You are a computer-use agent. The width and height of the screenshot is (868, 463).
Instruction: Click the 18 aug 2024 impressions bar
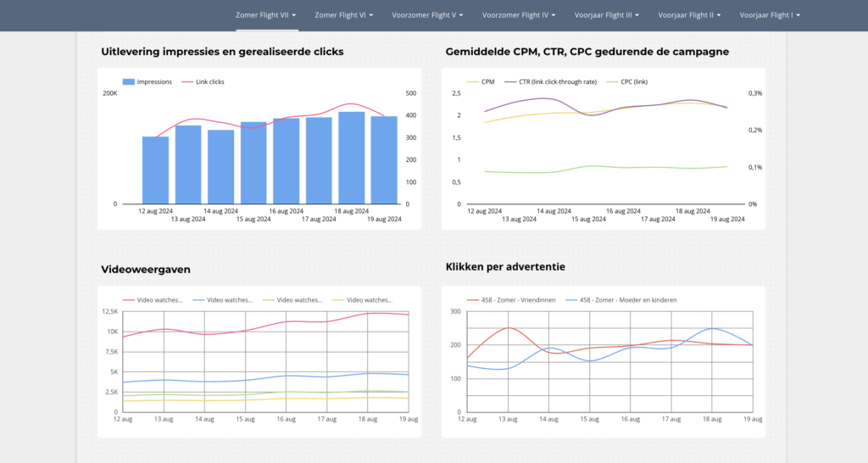(x=351, y=158)
